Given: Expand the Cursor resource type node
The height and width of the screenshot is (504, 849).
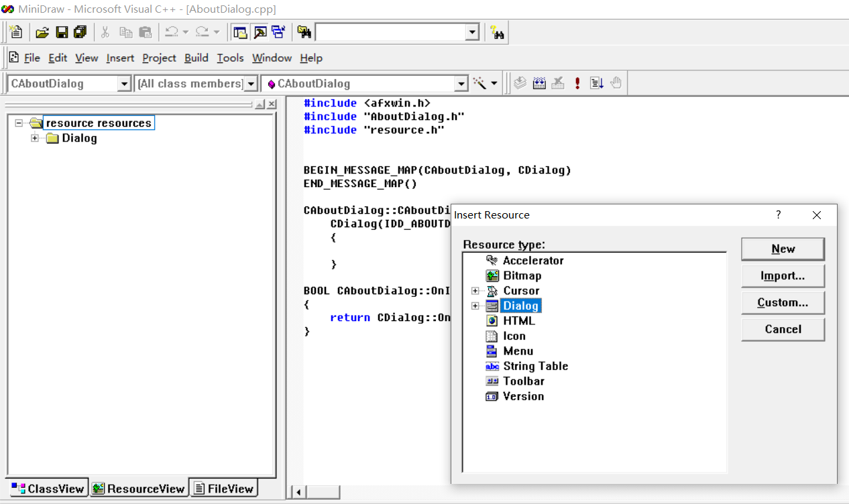Looking at the screenshot, I should coord(475,291).
